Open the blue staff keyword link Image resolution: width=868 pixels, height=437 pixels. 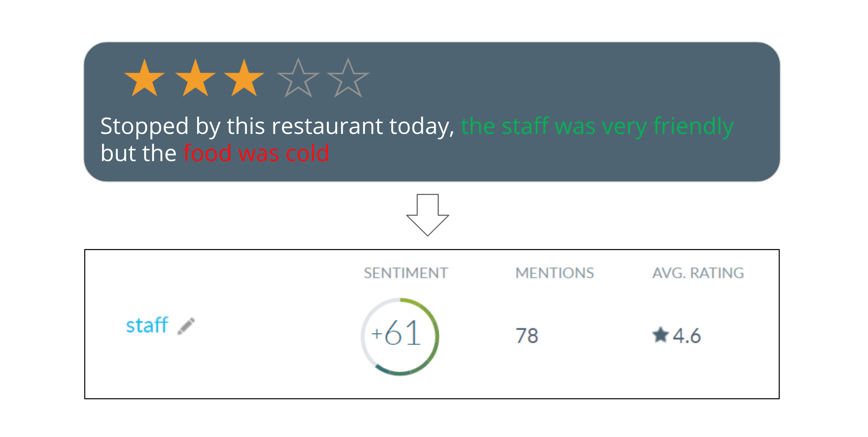click(147, 325)
